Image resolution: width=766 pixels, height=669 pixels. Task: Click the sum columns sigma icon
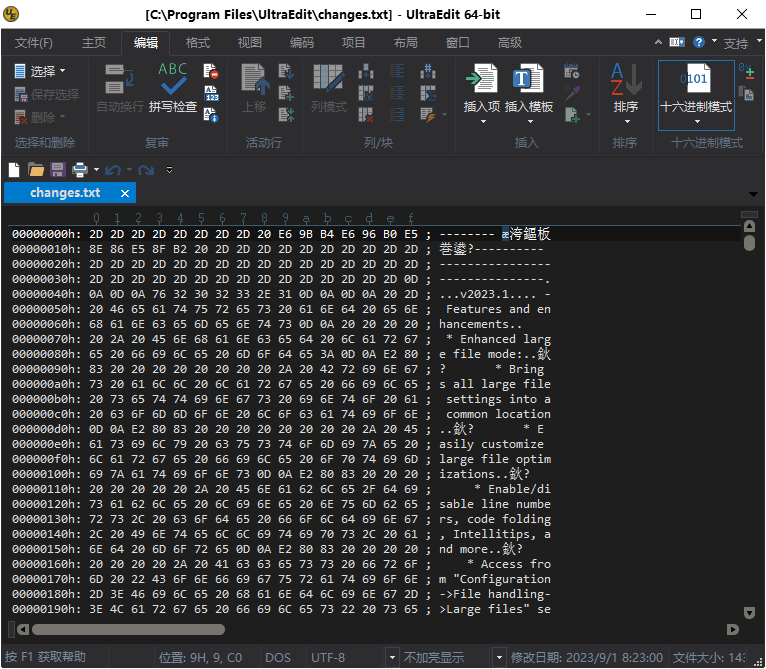pyautogui.click(x=428, y=93)
